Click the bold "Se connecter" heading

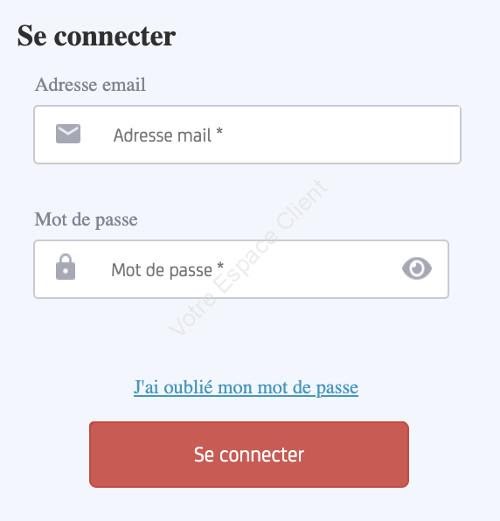96,36
